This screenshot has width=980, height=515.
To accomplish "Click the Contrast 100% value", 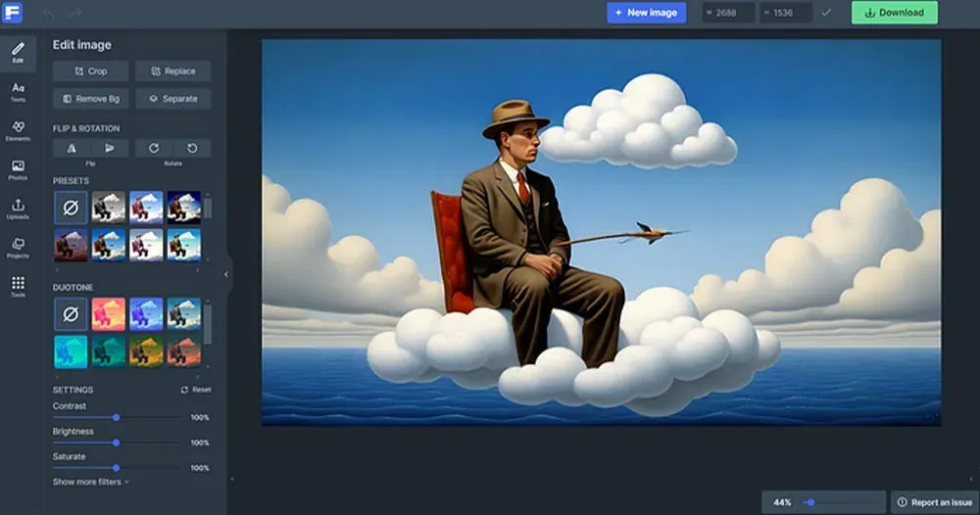I will coord(200,417).
